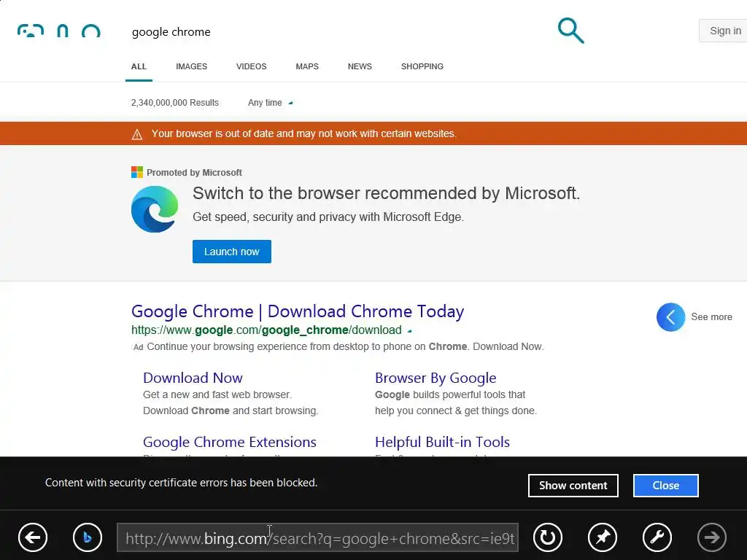The width and height of the screenshot is (747, 560).
Task: Switch to the IMAGES tab
Action: click(192, 66)
